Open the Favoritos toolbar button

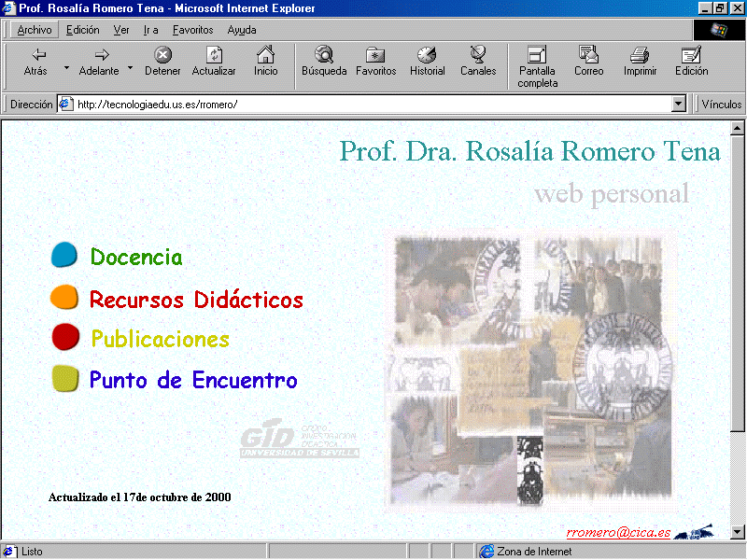point(375,62)
